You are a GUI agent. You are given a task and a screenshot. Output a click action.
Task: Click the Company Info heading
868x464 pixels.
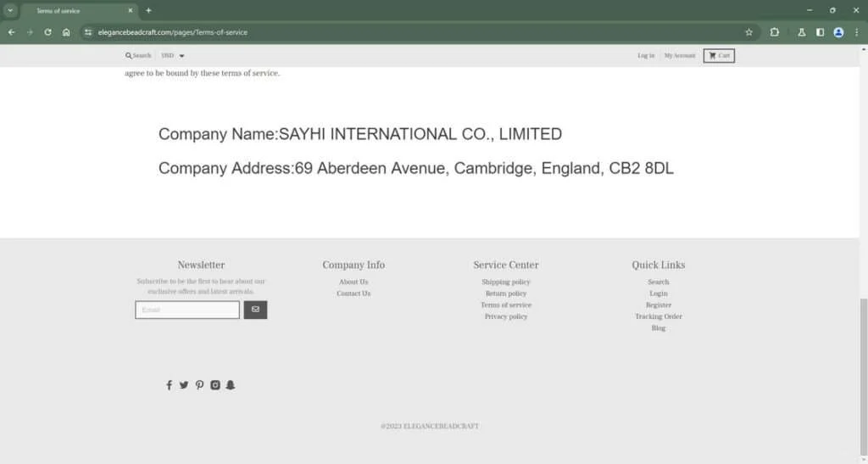(x=353, y=266)
